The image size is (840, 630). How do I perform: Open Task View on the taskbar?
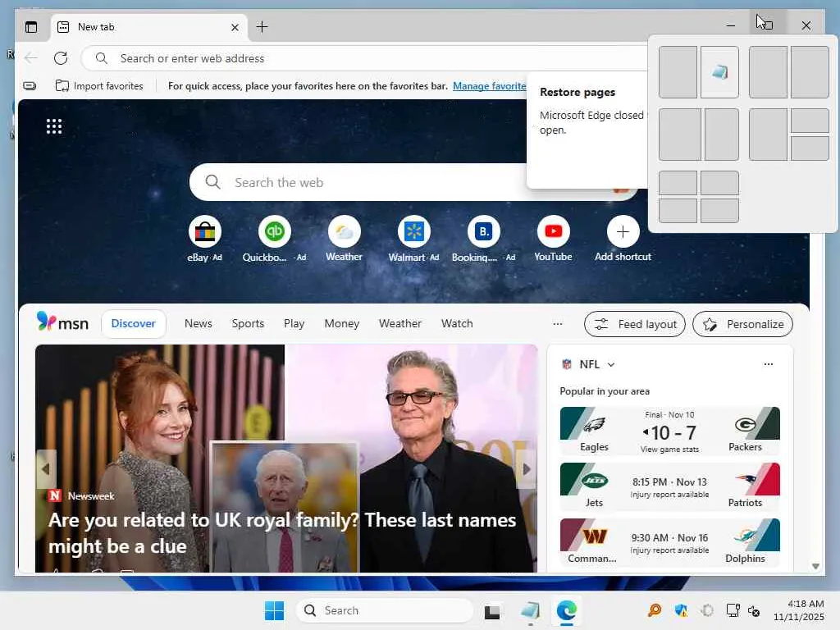492,610
